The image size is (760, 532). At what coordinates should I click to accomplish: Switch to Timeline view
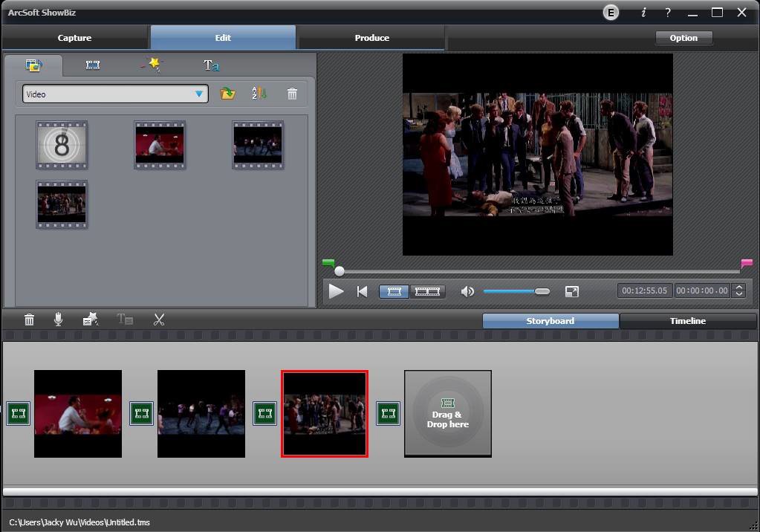click(x=687, y=321)
